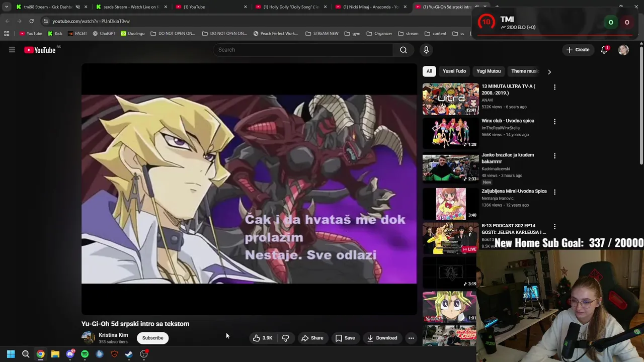Switch to the Nicki Minaj - Anaconda tab
This screenshot has width=644, height=362.
click(x=370, y=7)
